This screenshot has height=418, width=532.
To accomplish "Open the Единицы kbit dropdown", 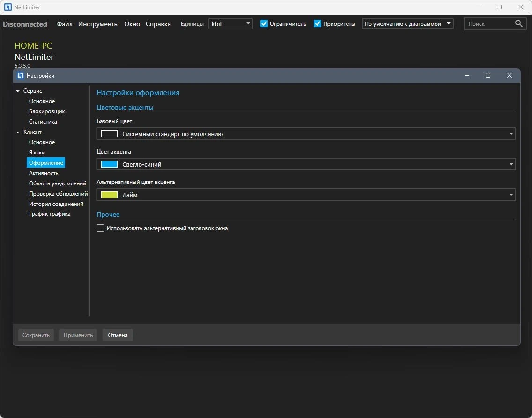I will point(230,24).
